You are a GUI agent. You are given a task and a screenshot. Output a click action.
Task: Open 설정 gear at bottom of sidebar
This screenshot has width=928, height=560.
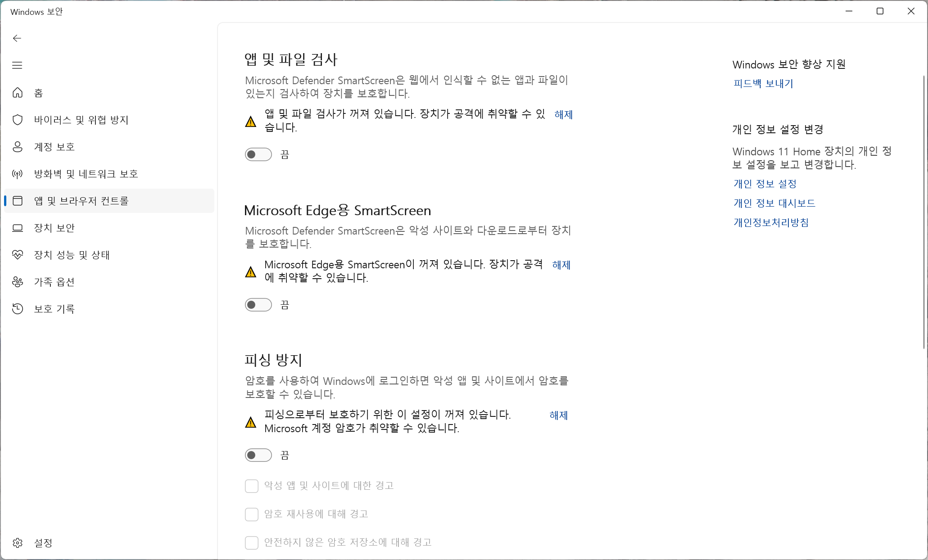(18, 543)
